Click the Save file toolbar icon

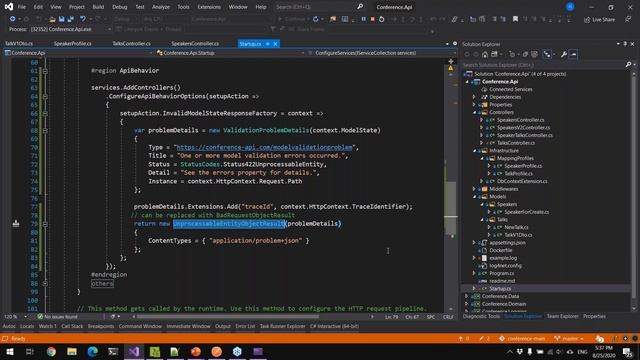pos(61,19)
